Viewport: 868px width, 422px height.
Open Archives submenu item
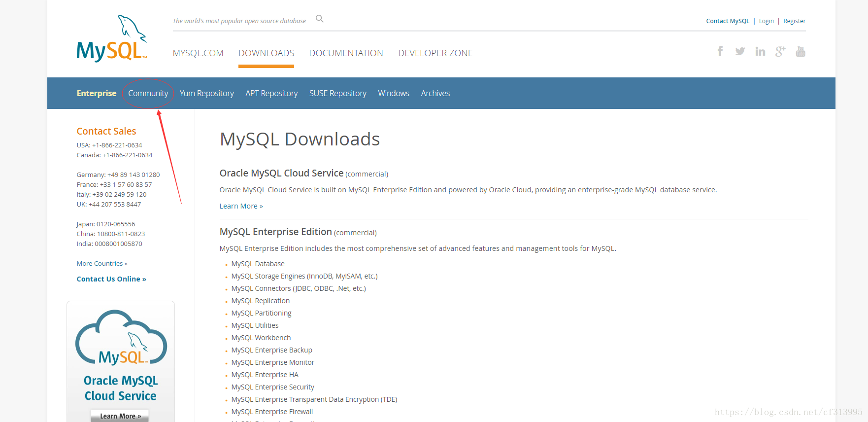click(435, 93)
